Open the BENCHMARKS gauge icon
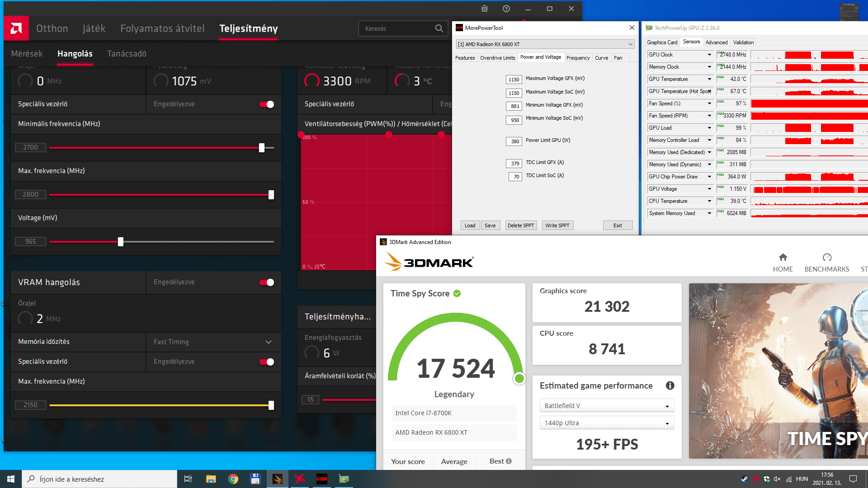Image resolution: width=868 pixels, height=488 pixels. tap(827, 258)
